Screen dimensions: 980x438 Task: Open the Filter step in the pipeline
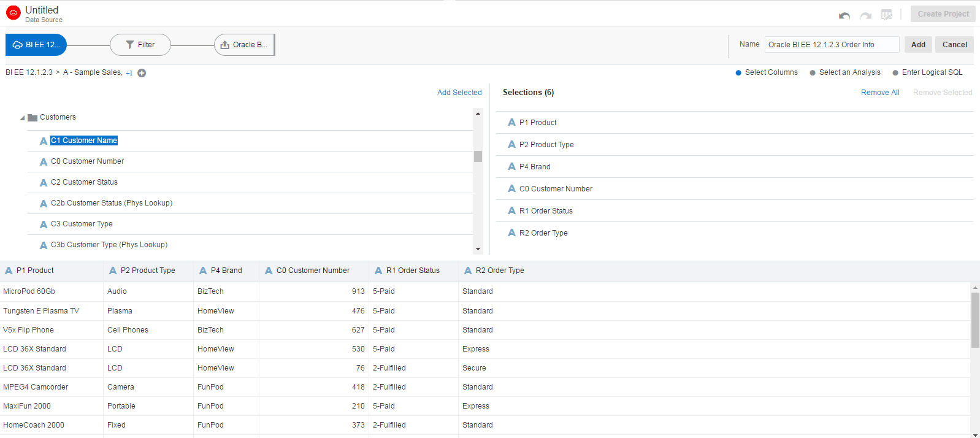click(140, 45)
